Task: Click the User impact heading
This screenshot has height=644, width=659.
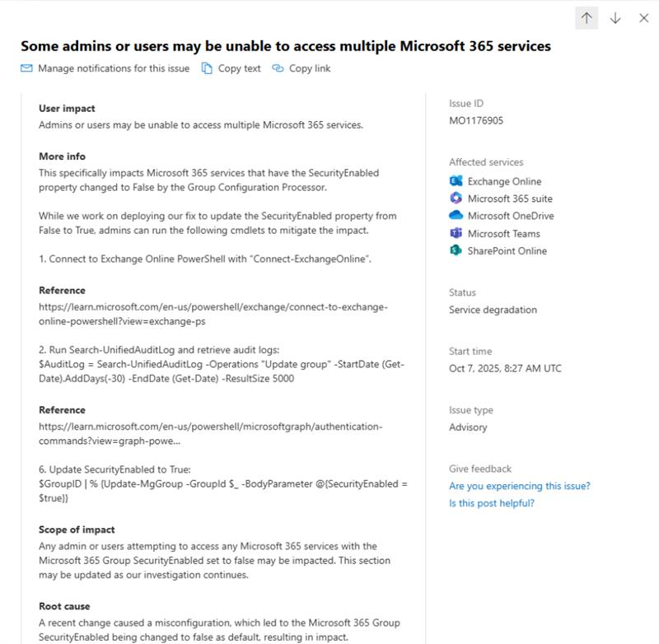Action: click(x=67, y=109)
